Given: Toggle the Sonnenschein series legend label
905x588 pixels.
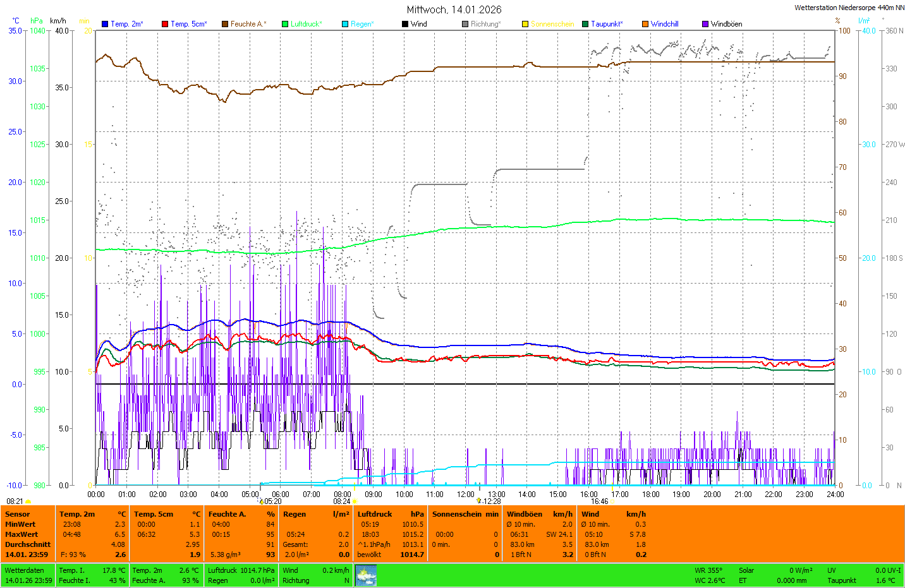Looking at the screenshot, I should [x=552, y=24].
